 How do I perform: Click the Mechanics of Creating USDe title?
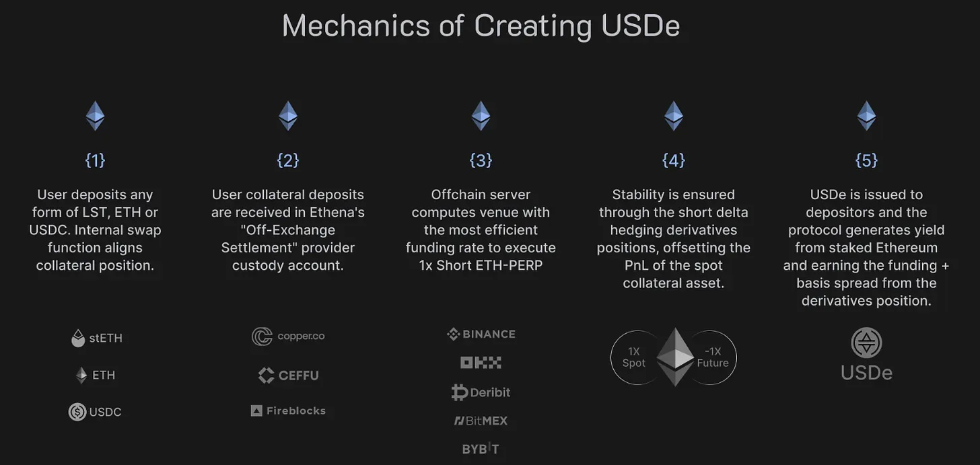click(481, 26)
